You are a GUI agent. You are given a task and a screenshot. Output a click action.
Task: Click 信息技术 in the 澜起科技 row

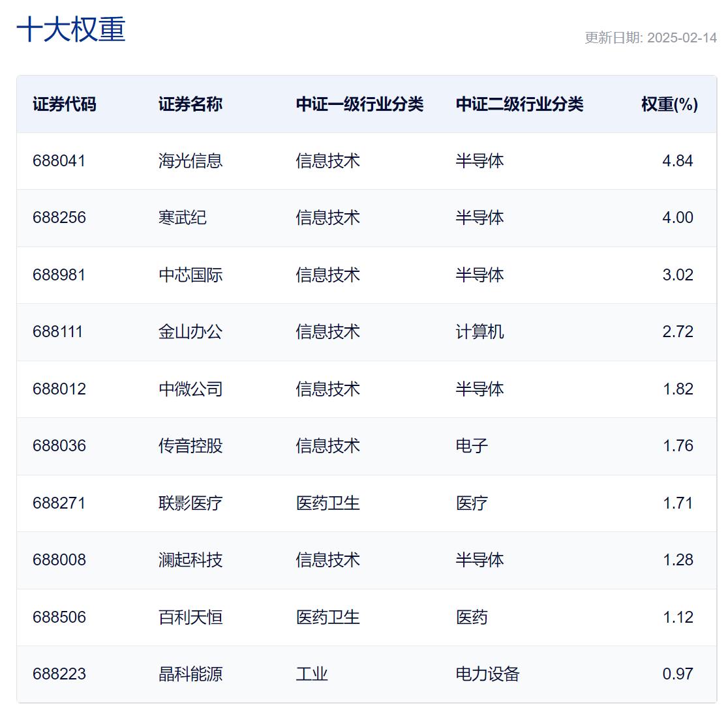click(327, 560)
